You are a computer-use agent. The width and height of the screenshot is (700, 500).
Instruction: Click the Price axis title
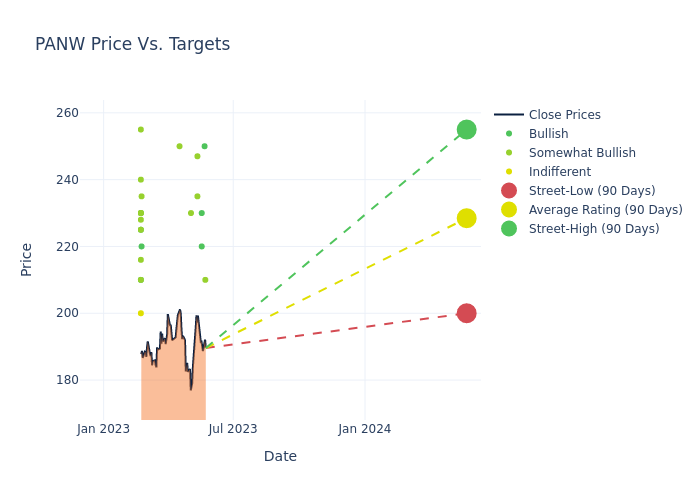(27, 259)
